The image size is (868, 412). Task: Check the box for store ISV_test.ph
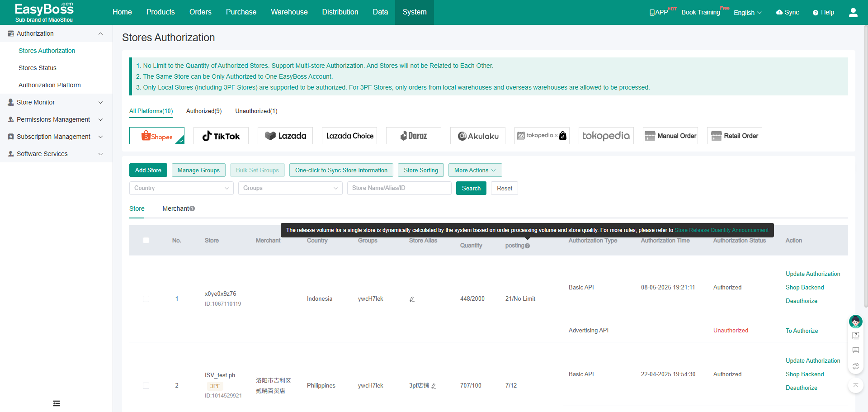coord(146,386)
